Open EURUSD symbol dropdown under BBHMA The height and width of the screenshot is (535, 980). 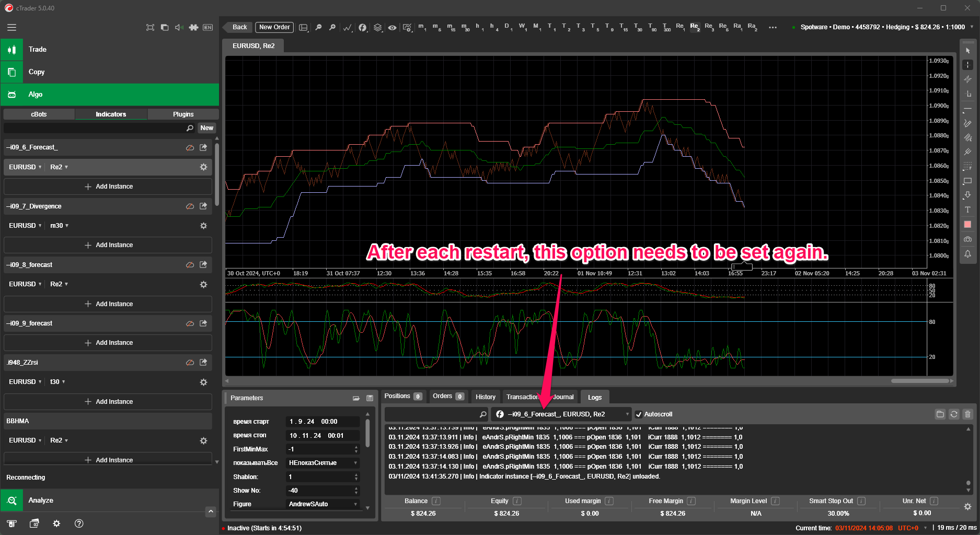click(25, 440)
